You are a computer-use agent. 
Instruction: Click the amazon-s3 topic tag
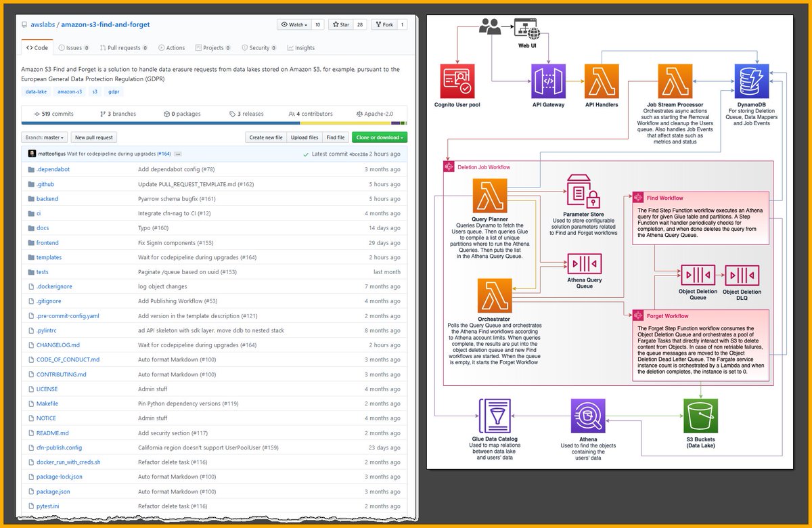click(x=70, y=91)
